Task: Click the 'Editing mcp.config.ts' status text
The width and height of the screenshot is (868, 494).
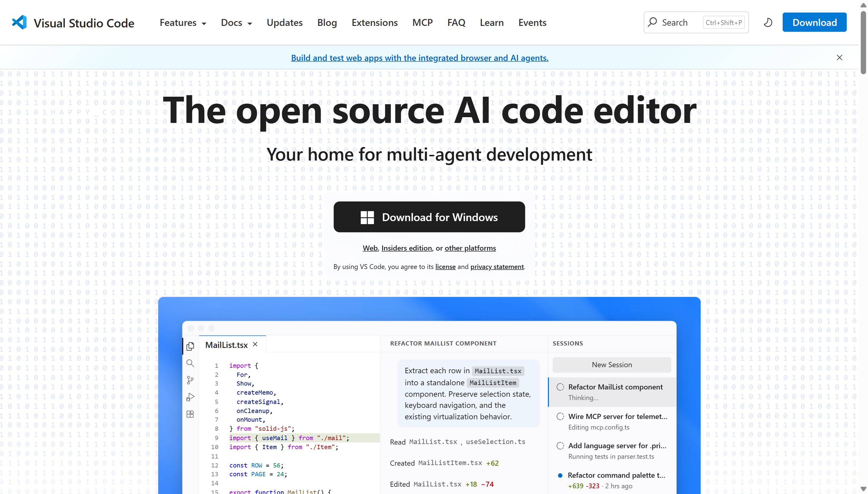Action: (x=599, y=427)
